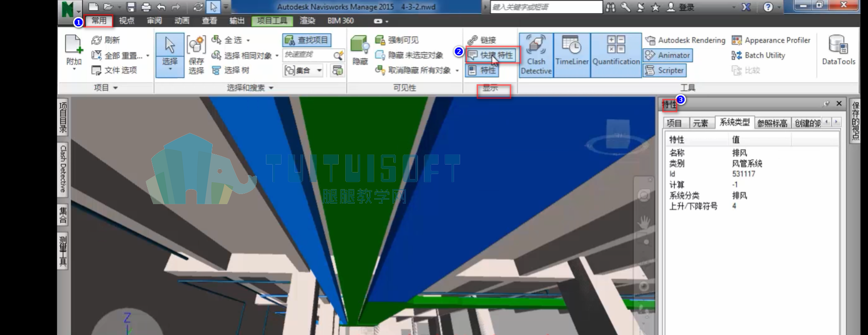This screenshot has width=868, height=335.
Task: Open the Quantification tool
Action: point(616,55)
